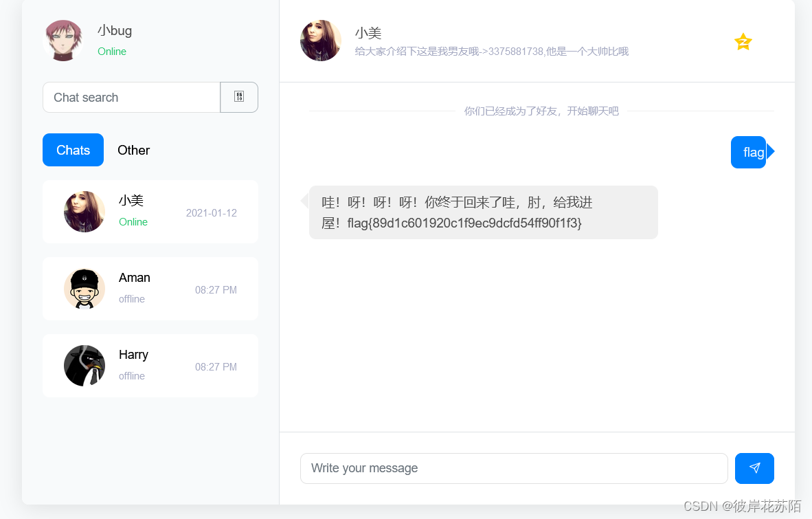This screenshot has width=812, height=519.
Task: Click the 你们已经成为了好友 system notice
Action: tap(541, 111)
